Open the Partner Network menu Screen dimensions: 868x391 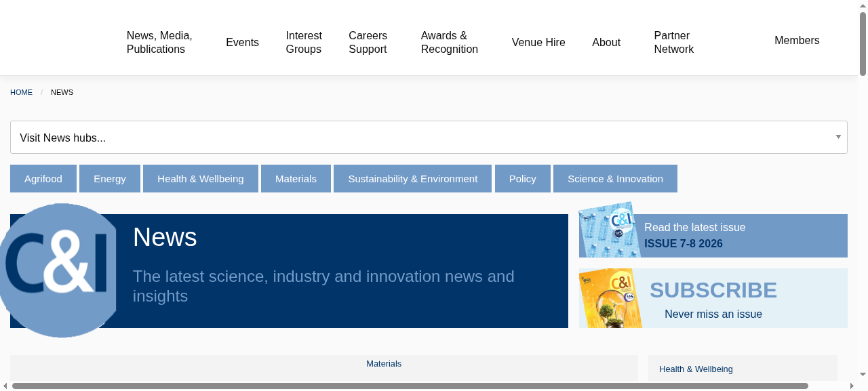[674, 43]
